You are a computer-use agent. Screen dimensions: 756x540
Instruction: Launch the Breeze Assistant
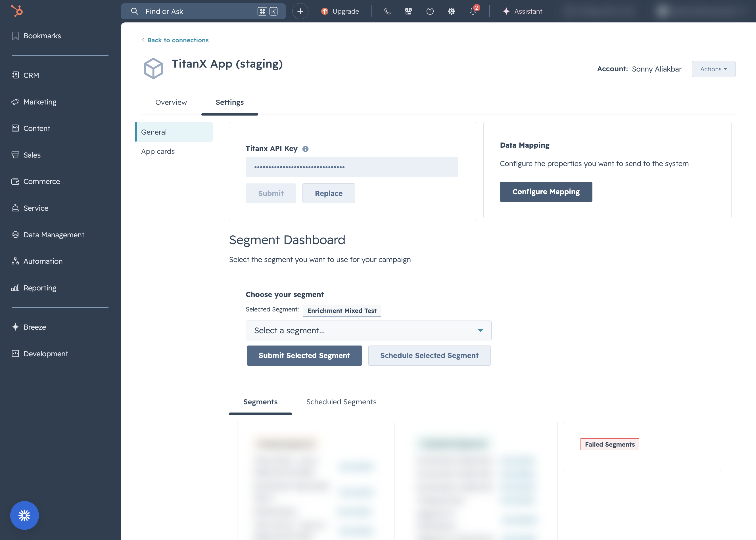click(x=522, y=11)
